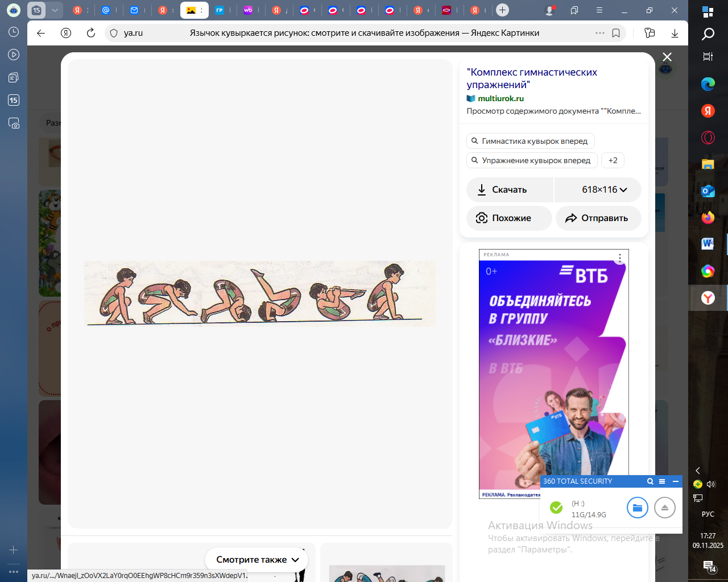
Task: Close the image viewer overlay
Action: click(x=667, y=57)
